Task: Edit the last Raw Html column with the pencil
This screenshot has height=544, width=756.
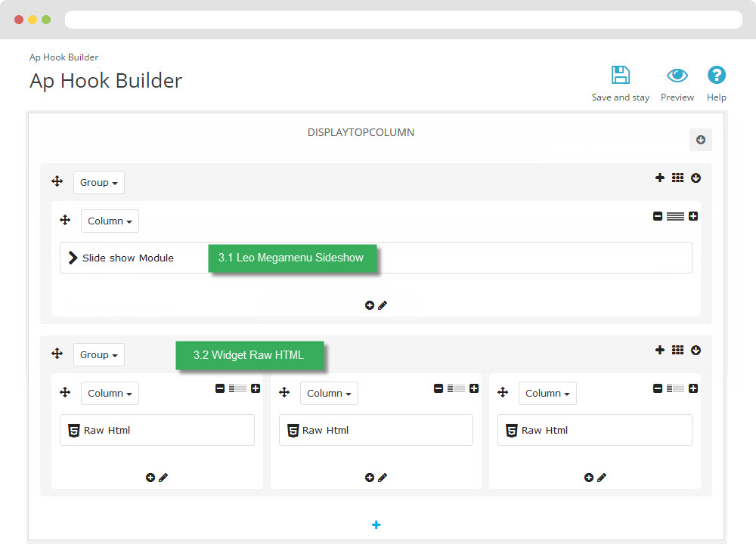Action: point(602,478)
